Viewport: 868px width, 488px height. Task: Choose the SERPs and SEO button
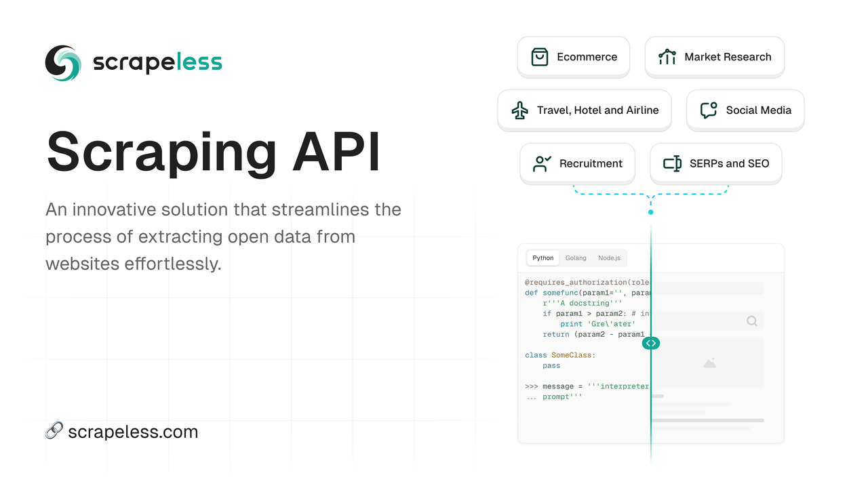[716, 163]
